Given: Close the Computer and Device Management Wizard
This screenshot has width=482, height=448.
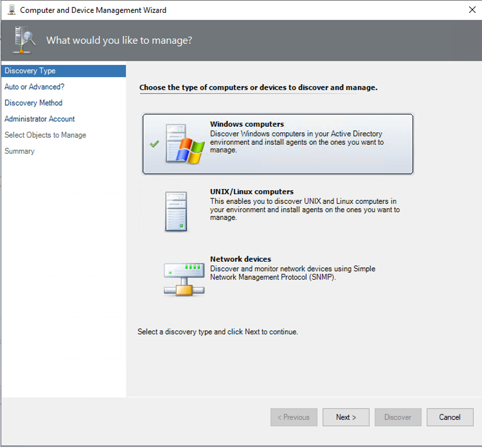Looking at the screenshot, I should tap(472, 10).
